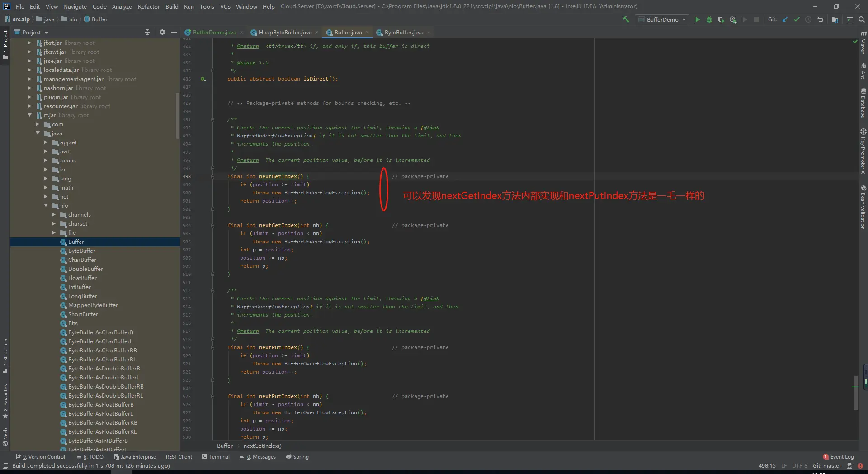The height and width of the screenshot is (474, 868).
Task: Fold the Javadoc comment starting line 491
Action: pos(212,119)
